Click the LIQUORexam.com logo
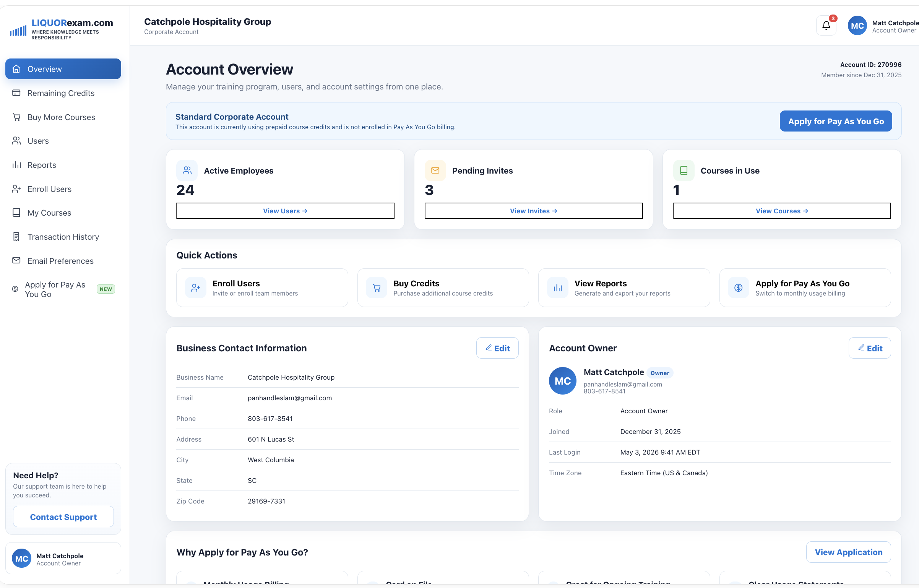The height and width of the screenshot is (588, 919). tap(61, 29)
